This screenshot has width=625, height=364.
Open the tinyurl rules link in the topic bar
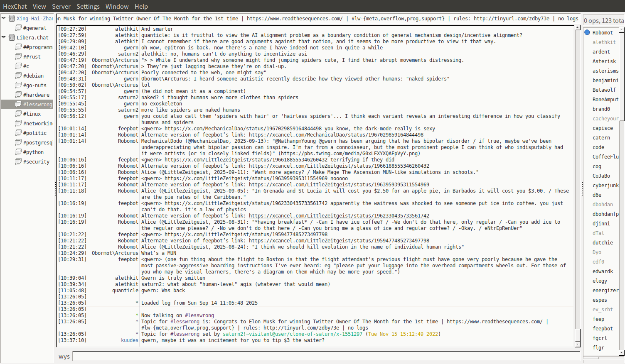pyautogui.click(x=512, y=19)
